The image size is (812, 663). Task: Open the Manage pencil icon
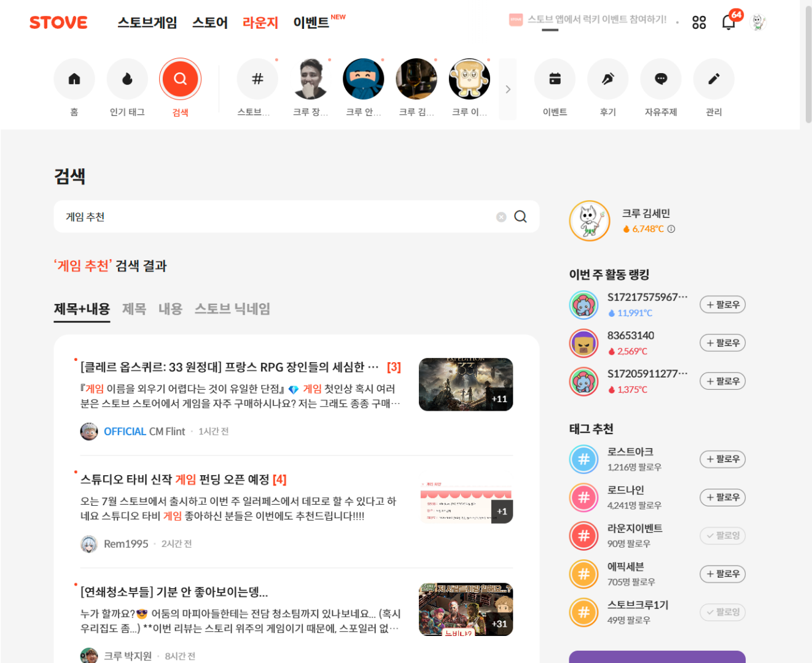click(714, 79)
